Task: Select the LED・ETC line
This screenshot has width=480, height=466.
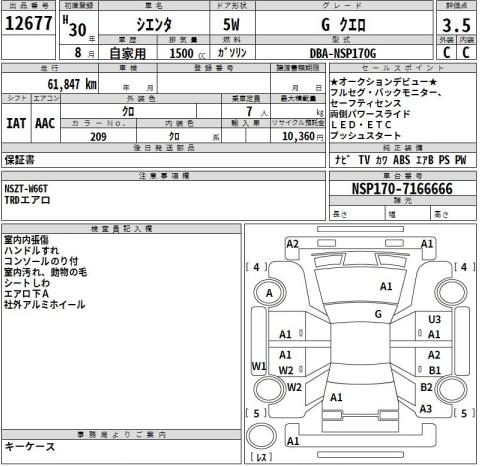Action: pos(361,125)
